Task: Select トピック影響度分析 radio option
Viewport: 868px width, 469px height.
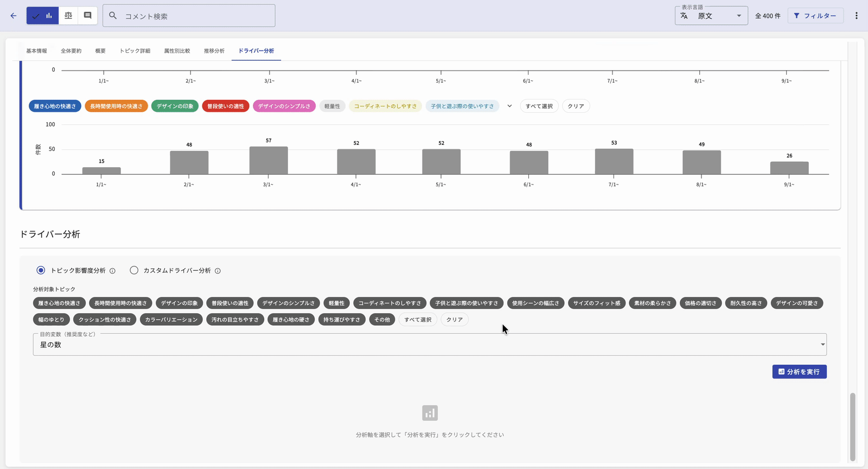Action: (x=41, y=270)
